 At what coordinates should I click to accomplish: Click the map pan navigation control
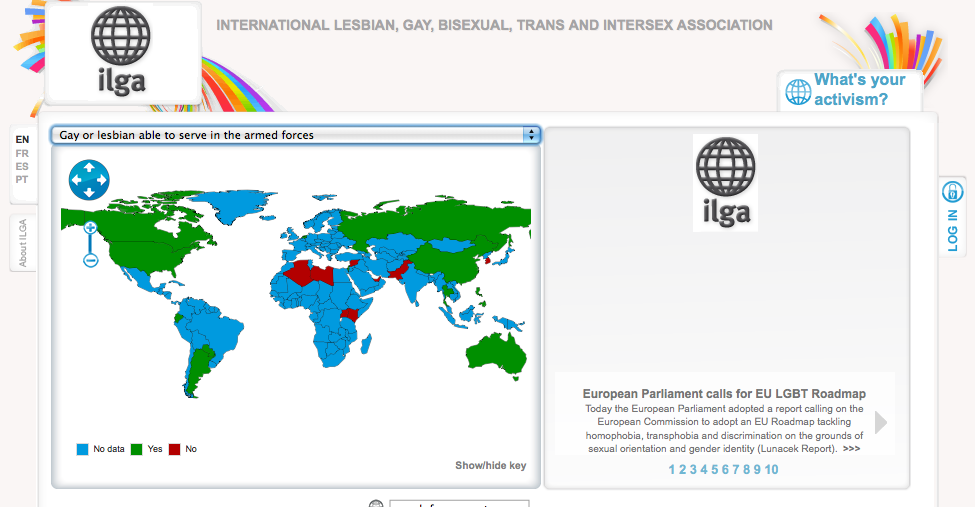coord(89,180)
